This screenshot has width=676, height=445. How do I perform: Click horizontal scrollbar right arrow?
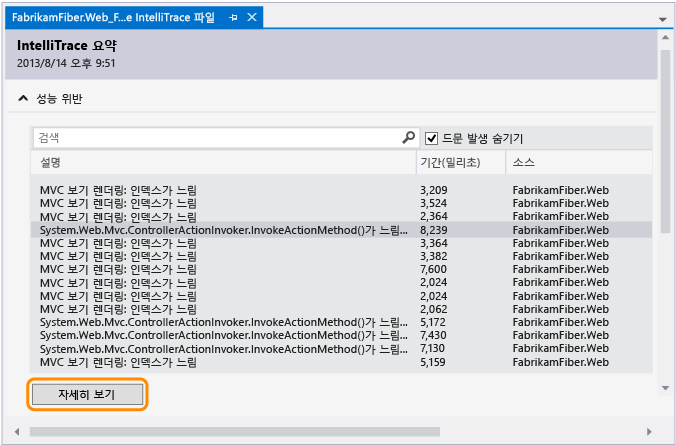pos(649,432)
